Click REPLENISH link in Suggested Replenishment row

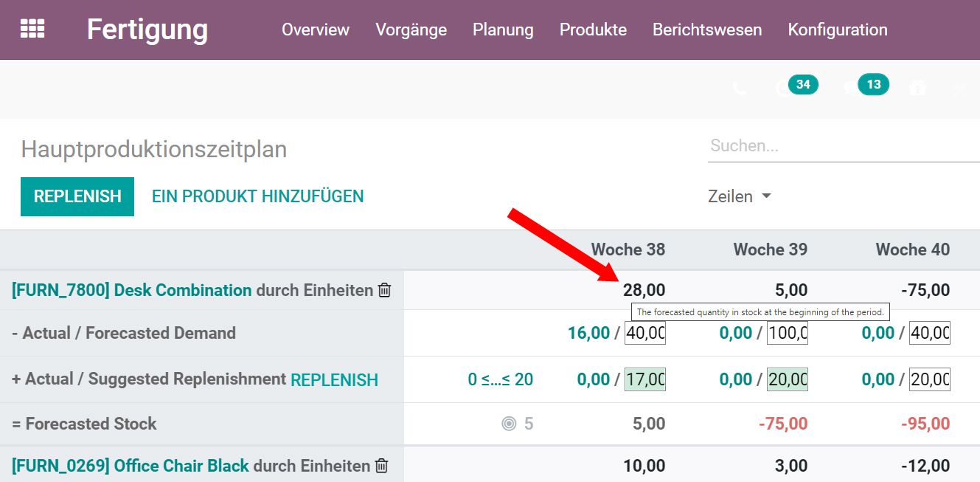point(334,380)
